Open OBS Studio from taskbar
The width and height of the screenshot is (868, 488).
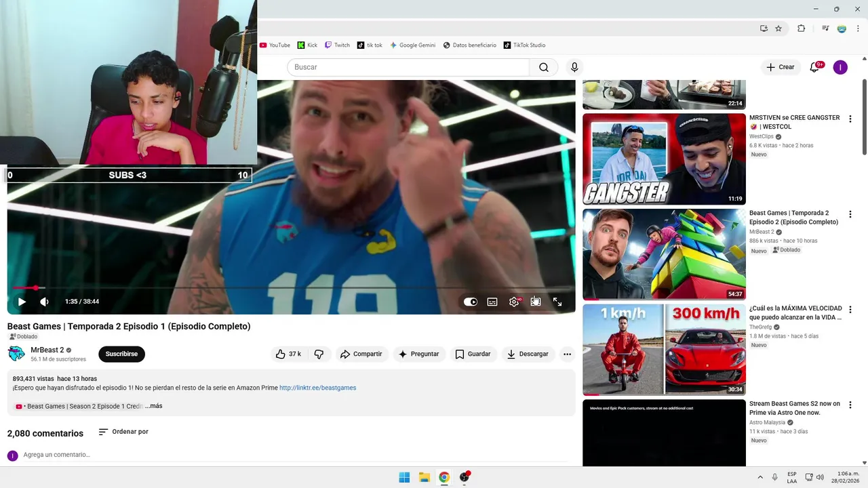tap(465, 477)
